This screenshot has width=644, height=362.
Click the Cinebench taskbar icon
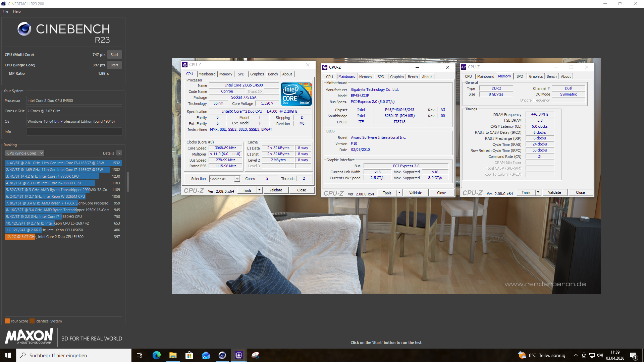point(222,355)
